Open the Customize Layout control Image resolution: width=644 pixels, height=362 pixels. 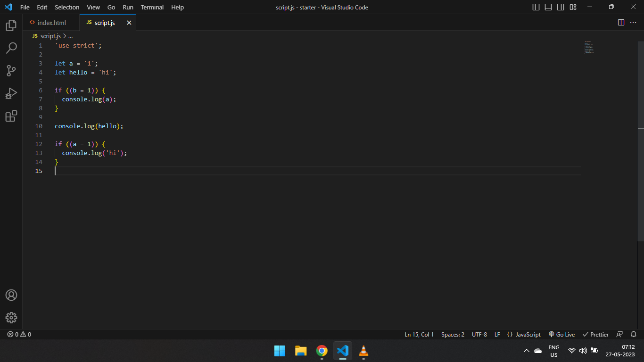[573, 7]
